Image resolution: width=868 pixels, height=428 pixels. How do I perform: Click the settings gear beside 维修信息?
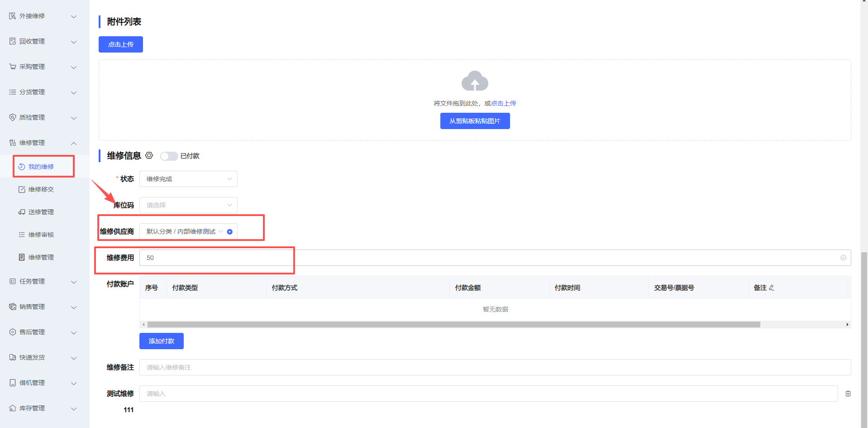coord(149,155)
